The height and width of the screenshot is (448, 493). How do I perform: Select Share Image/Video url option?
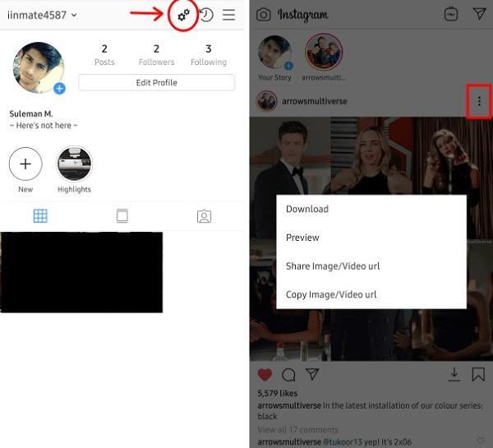pyautogui.click(x=371, y=266)
